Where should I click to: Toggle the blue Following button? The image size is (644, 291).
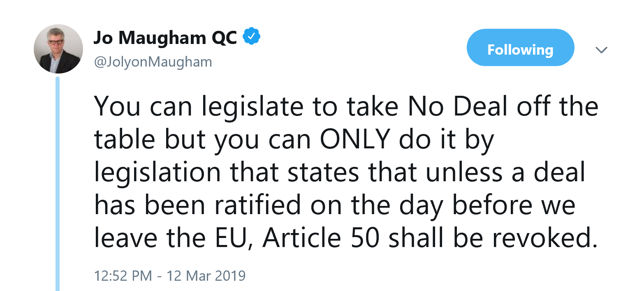click(x=520, y=50)
